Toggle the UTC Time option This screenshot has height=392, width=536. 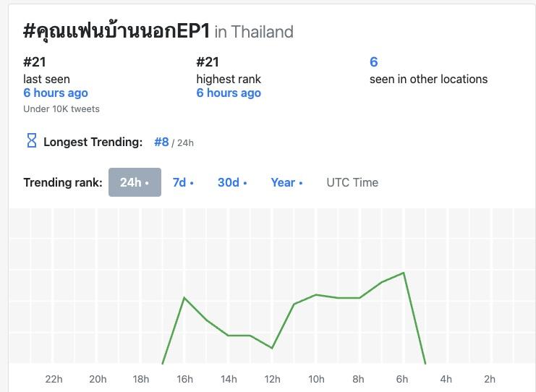tap(352, 182)
